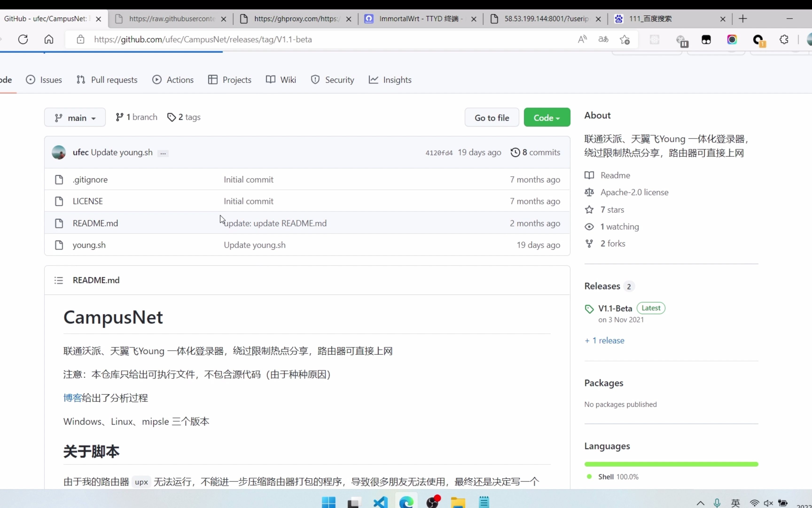Click the forks icon in About section

point(589,244)
